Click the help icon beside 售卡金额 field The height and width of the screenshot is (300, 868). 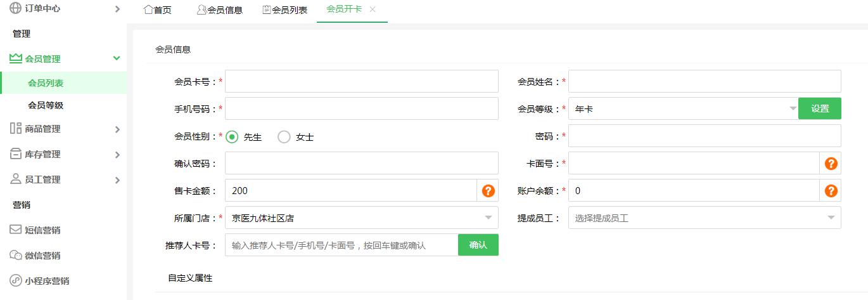click(x=488, y=191)
